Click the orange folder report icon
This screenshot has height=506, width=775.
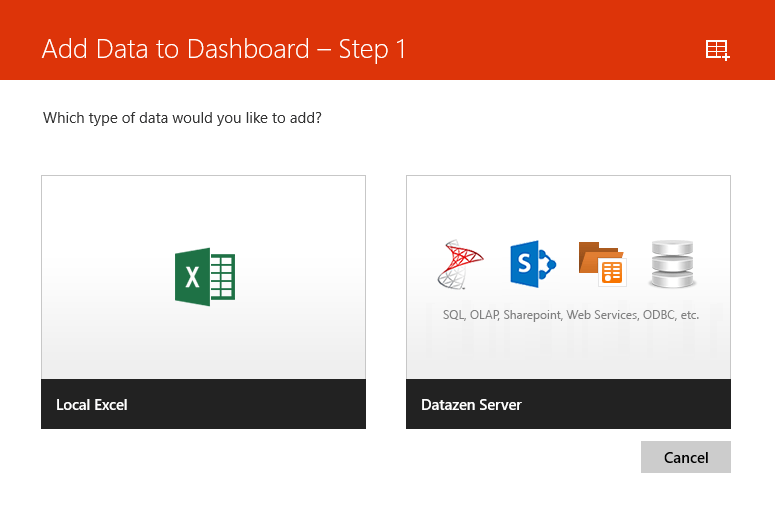[x=601, y=263]
